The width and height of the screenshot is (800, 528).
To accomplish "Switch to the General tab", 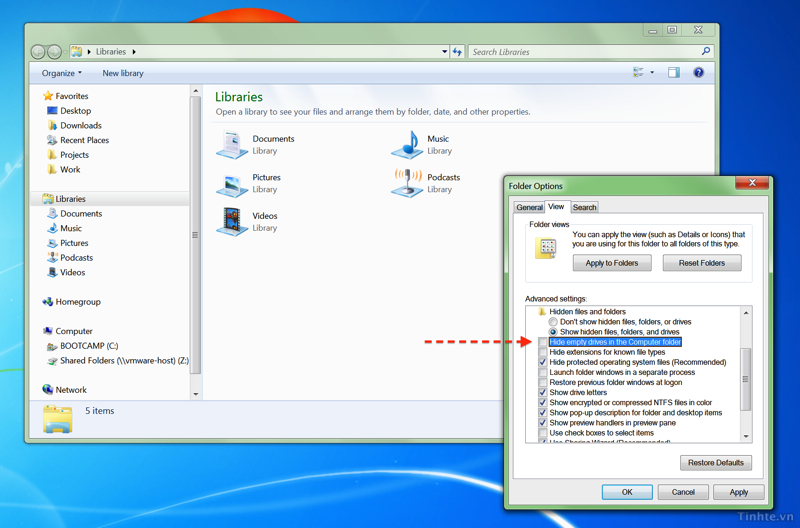I will (529, 208).
